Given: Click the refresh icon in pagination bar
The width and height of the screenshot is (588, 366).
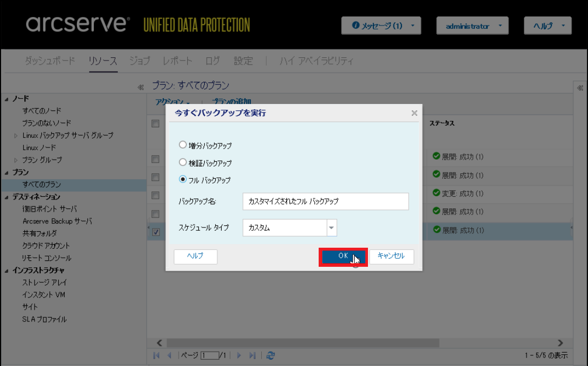Looking at the screenshot, I should pyautogui.click(x=270, y=355).
